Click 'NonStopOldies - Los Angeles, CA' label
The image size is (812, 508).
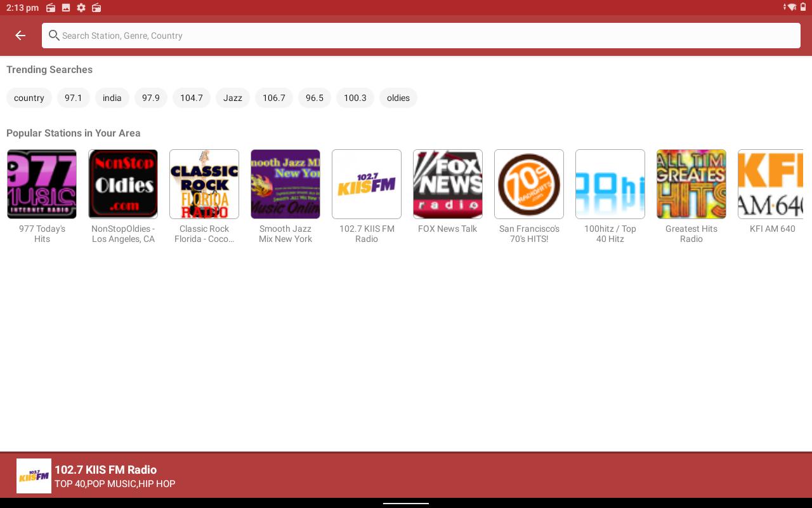(x=123, y=234)
